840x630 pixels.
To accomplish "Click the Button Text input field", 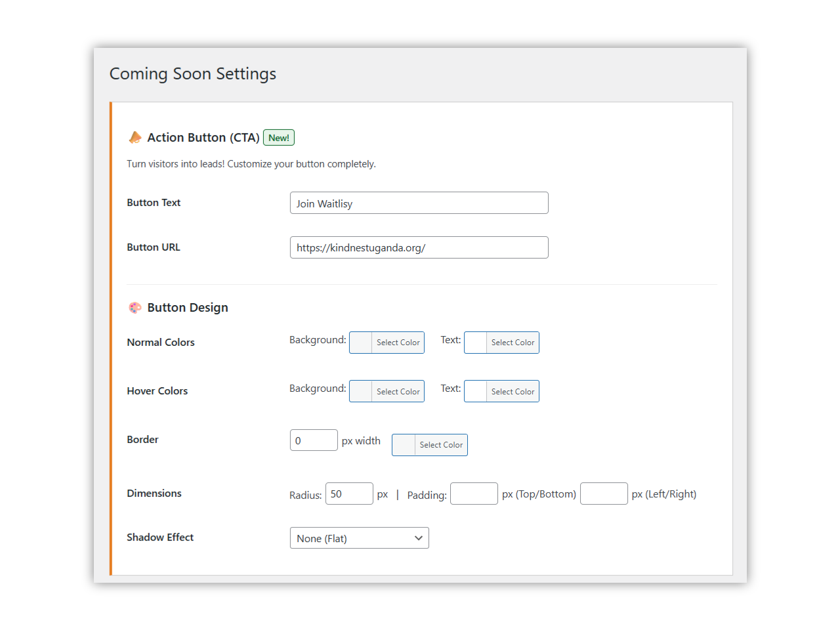I will 419,203.
